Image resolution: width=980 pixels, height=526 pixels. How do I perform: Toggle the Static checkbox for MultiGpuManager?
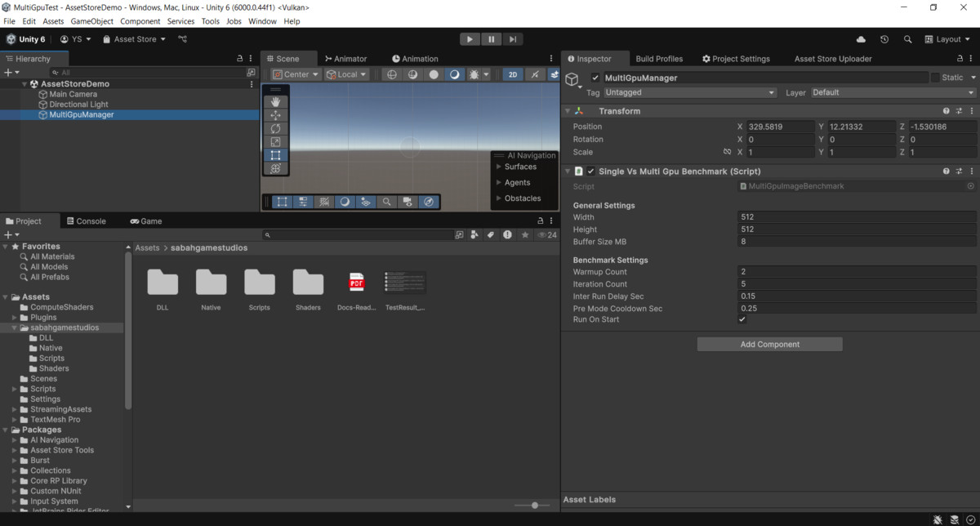point(935,78)
